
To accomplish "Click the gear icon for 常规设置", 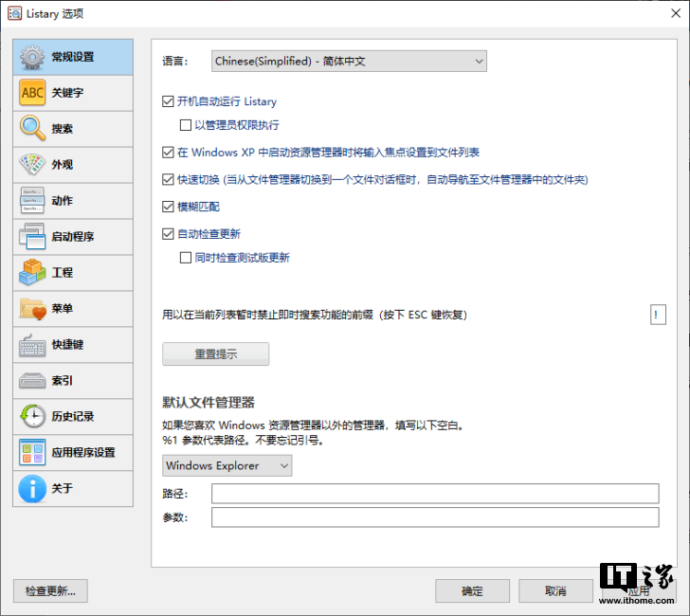I will click(32, 57).
